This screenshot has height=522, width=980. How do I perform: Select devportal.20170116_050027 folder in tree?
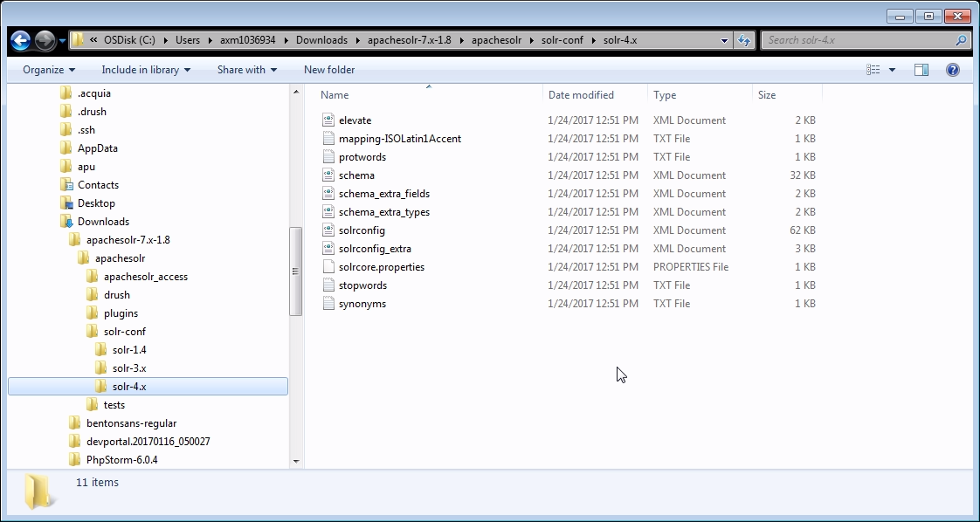(148, 442)
